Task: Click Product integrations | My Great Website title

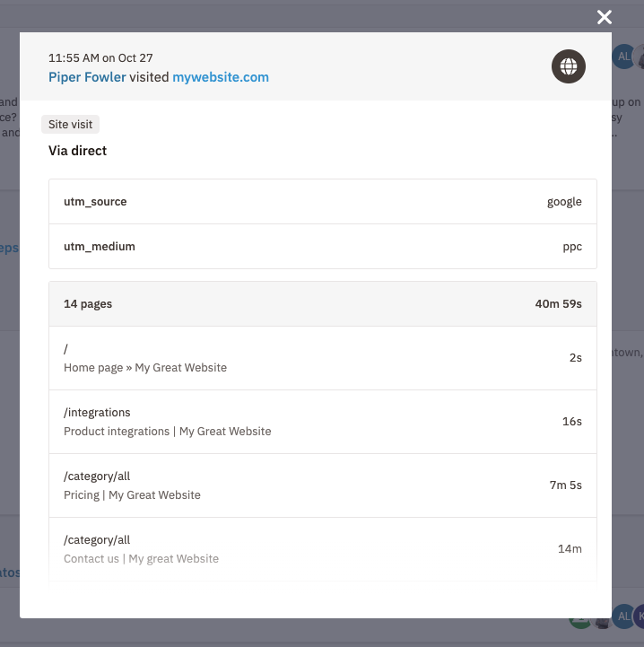Action: [x=168, y=432]
